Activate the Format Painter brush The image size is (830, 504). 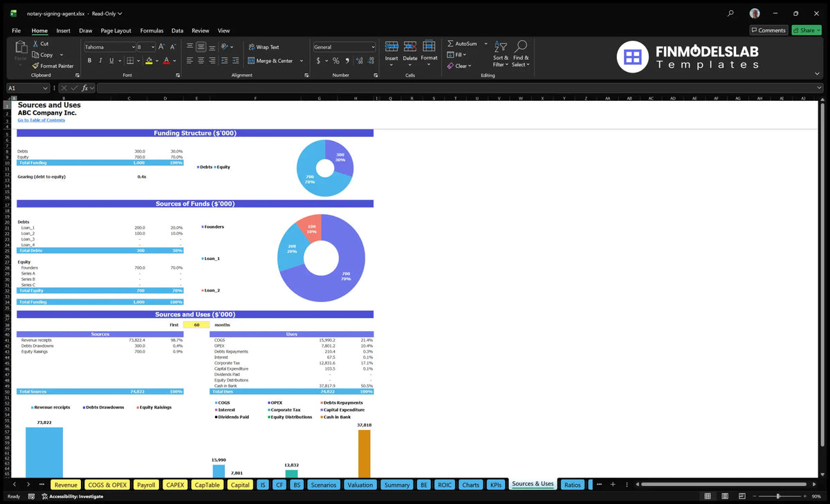36,66
